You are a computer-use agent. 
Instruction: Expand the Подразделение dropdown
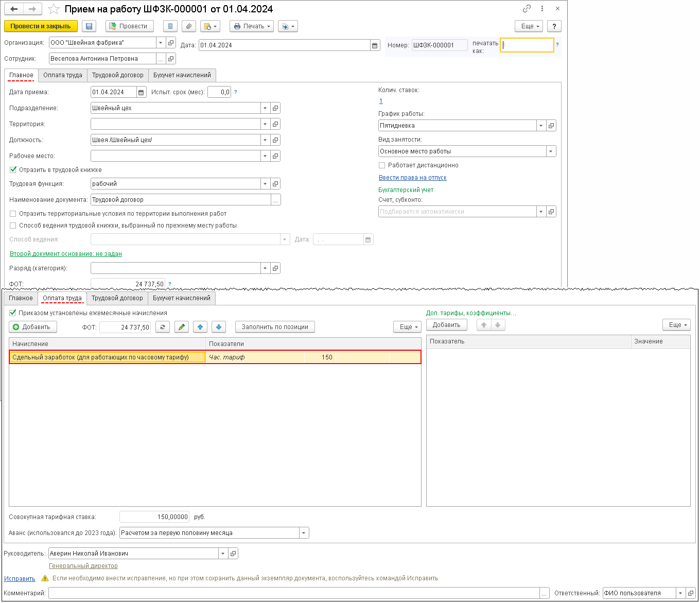(265, 108)
